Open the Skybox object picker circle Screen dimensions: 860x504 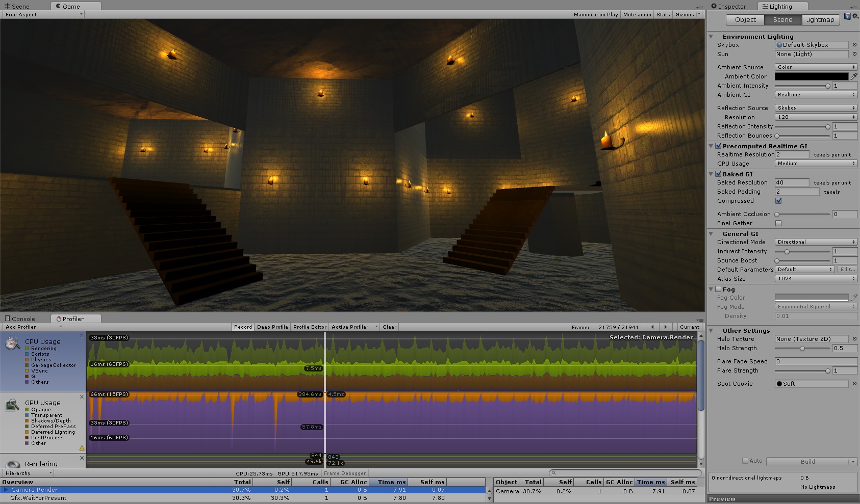(854, 45)
